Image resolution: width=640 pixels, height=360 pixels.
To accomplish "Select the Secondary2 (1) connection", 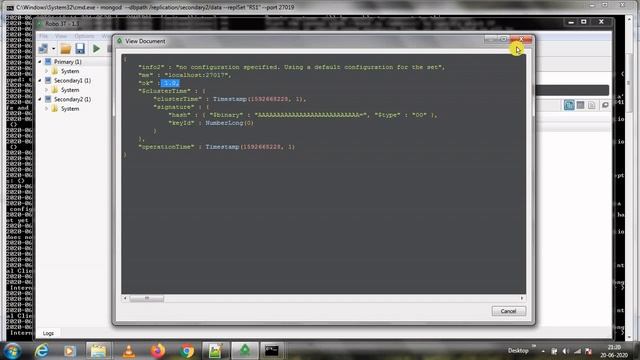I will click(x=72, y=99).
